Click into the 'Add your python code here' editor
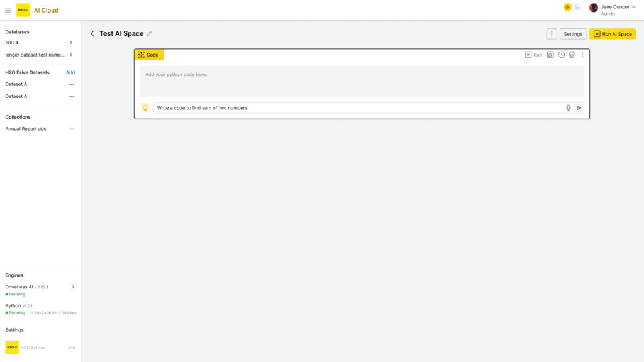The width and height of the screenshot is (644, 362). click(x=362, y=81)
